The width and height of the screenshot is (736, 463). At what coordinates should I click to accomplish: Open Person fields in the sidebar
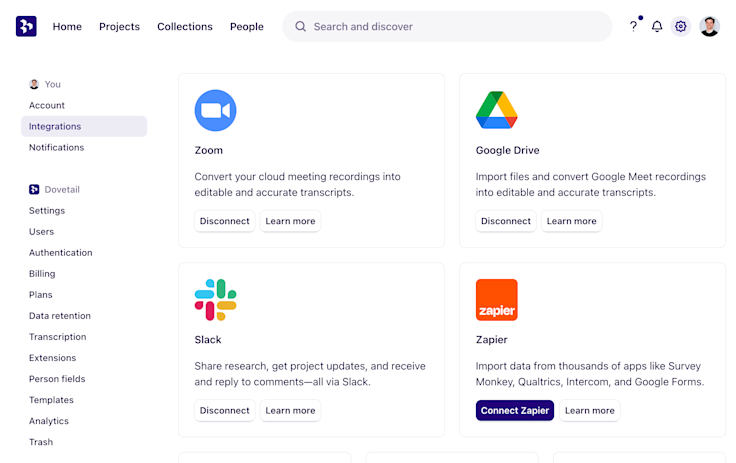[x=57, y=379]
